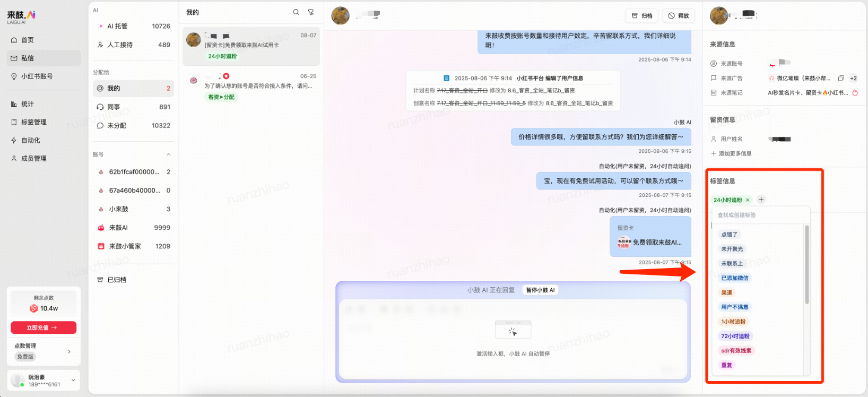Expand 点数管理 with the arrow
The width and height of the screenshot is (868, 397).
point(70,351)
